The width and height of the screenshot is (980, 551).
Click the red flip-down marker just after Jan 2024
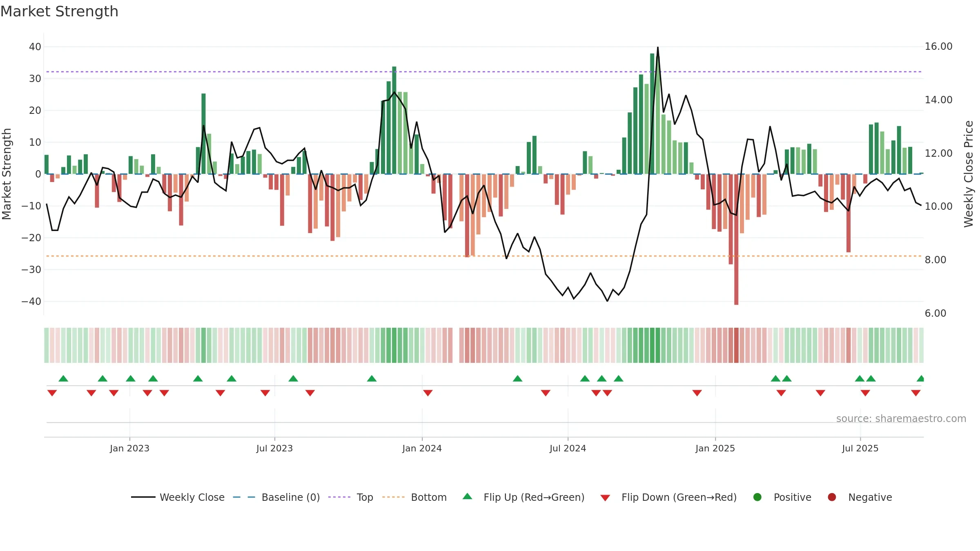[x=428, y=393]
